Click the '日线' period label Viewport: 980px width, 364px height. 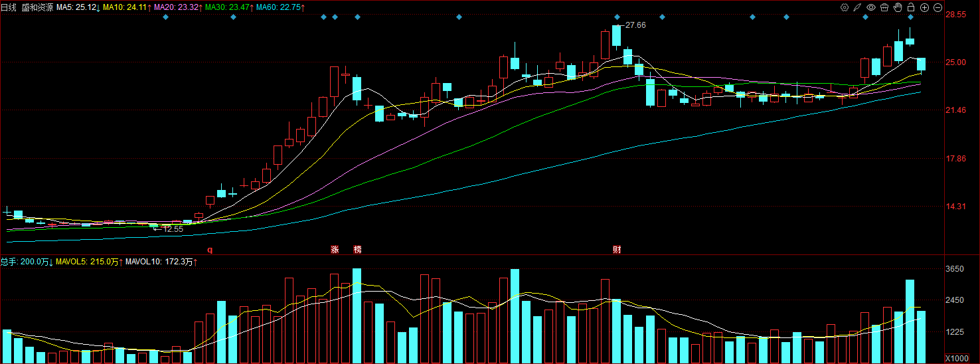[9, 7]
